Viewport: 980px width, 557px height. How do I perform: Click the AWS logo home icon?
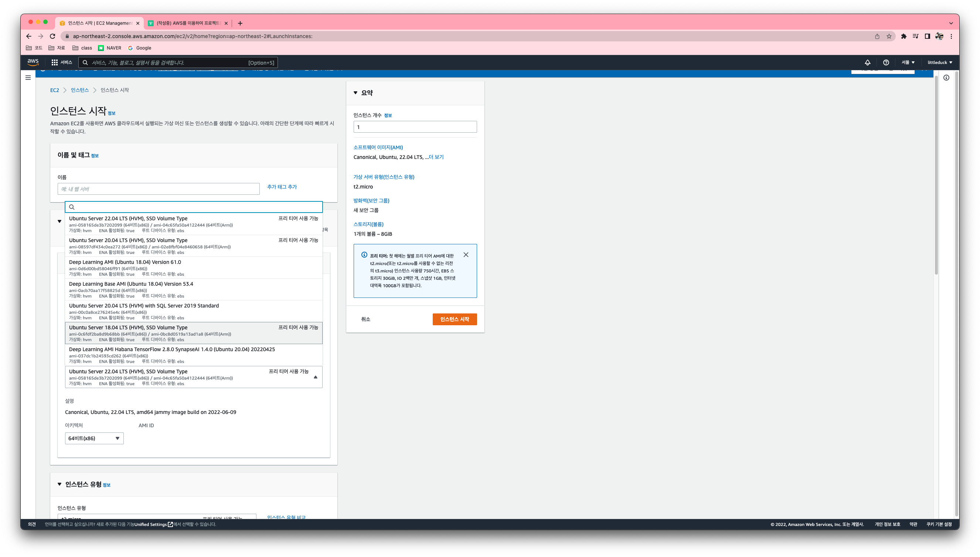pos(33,62)
